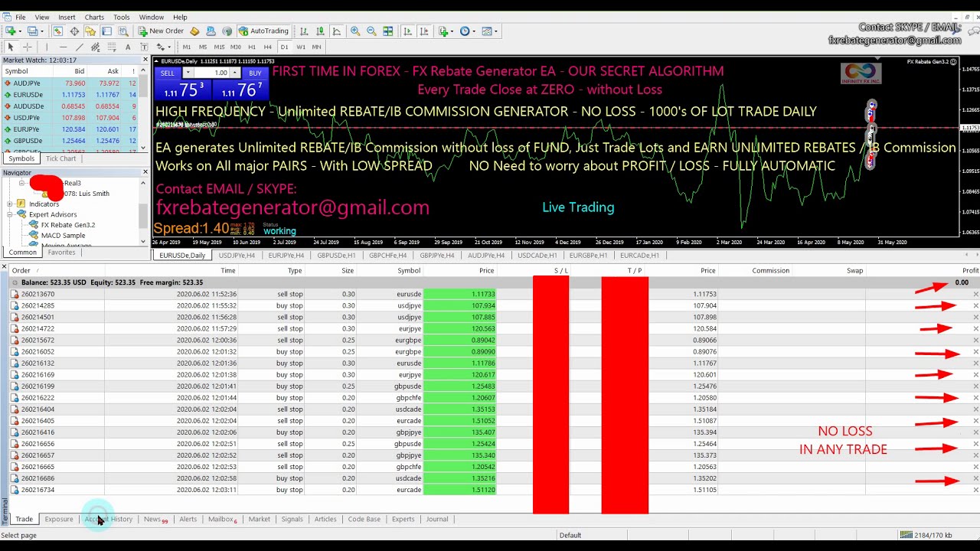Open dropdown arrow beside Profiles icon
This screenshot has width=980, height=551.
[42, 31]
